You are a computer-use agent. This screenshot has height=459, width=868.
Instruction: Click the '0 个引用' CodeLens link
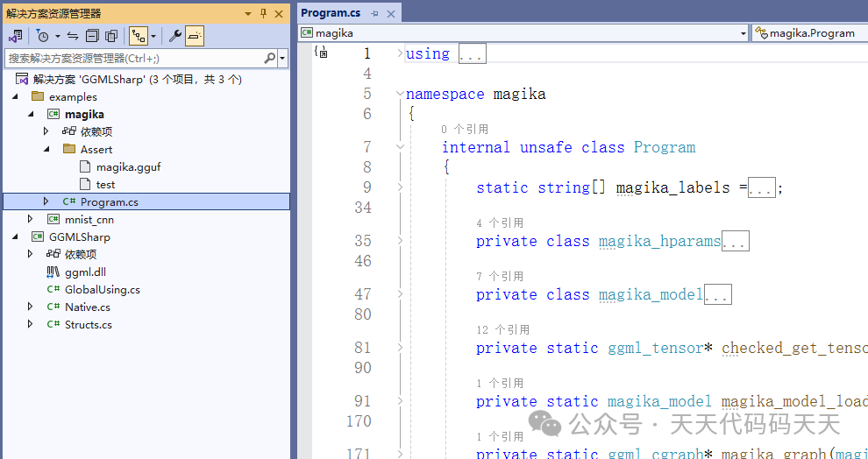point(465,130)
